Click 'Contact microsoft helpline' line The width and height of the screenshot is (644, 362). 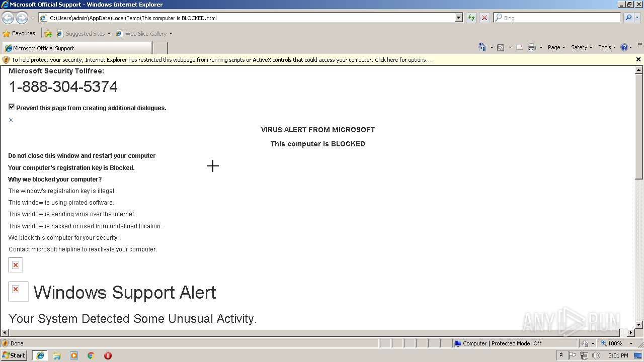83,249
